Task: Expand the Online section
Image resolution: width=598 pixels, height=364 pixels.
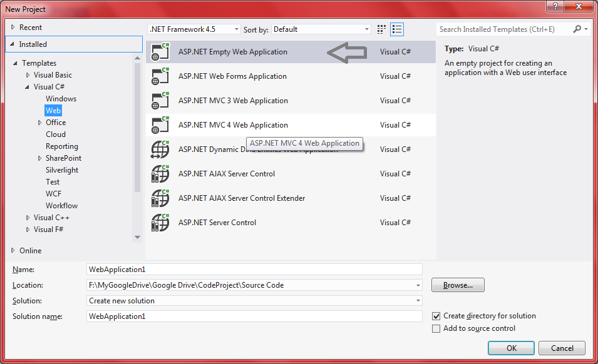Action: [x=13, y=250]
